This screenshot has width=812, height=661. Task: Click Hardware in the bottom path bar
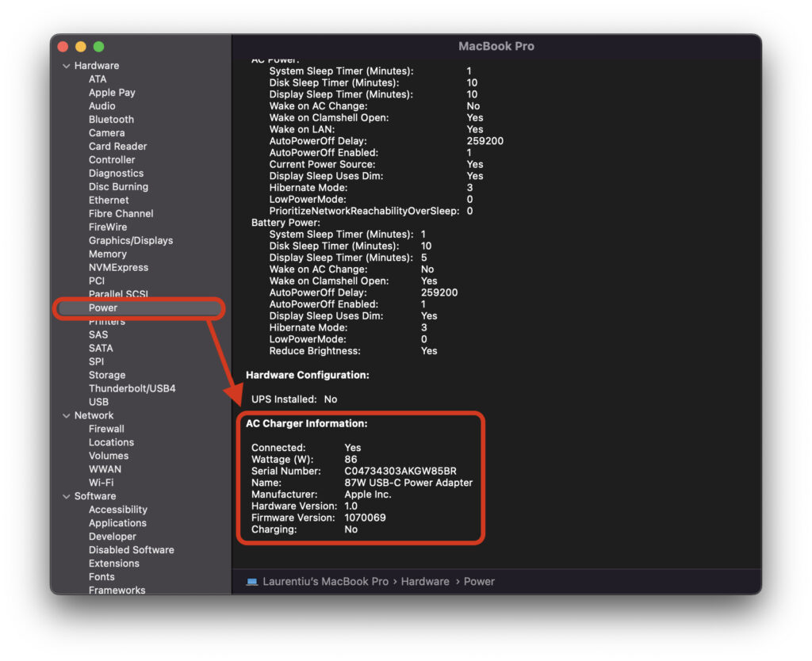tap(425, 582)
